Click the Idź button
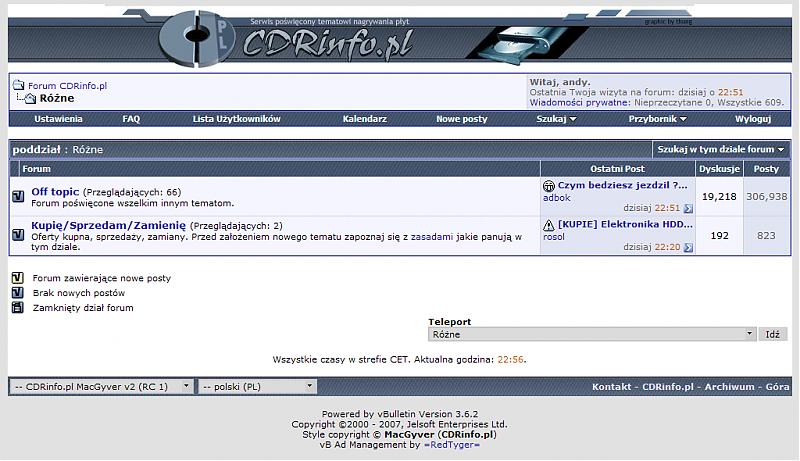 772,335
